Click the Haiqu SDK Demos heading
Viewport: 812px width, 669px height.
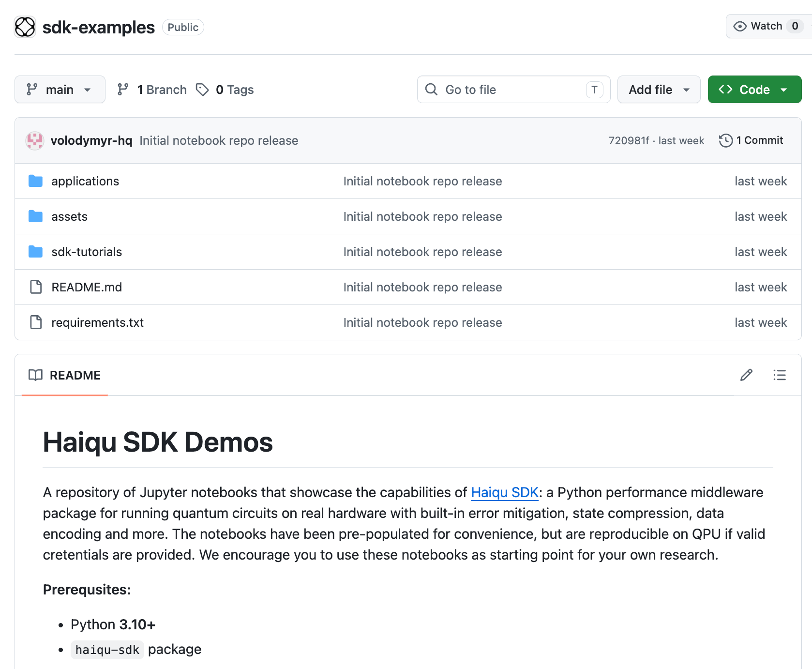click(158, 442)
